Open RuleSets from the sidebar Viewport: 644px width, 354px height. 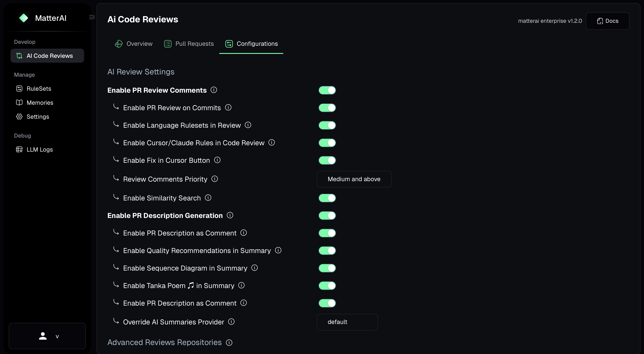(x=39, y=88)
